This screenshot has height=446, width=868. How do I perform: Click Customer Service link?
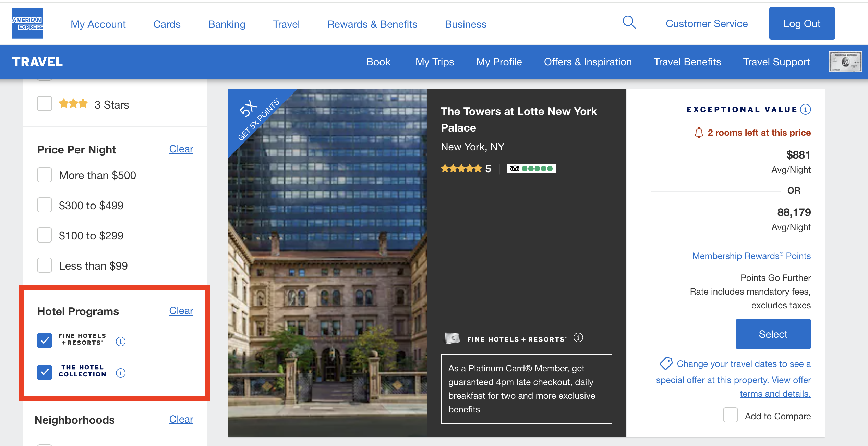(x=707, y=23)
